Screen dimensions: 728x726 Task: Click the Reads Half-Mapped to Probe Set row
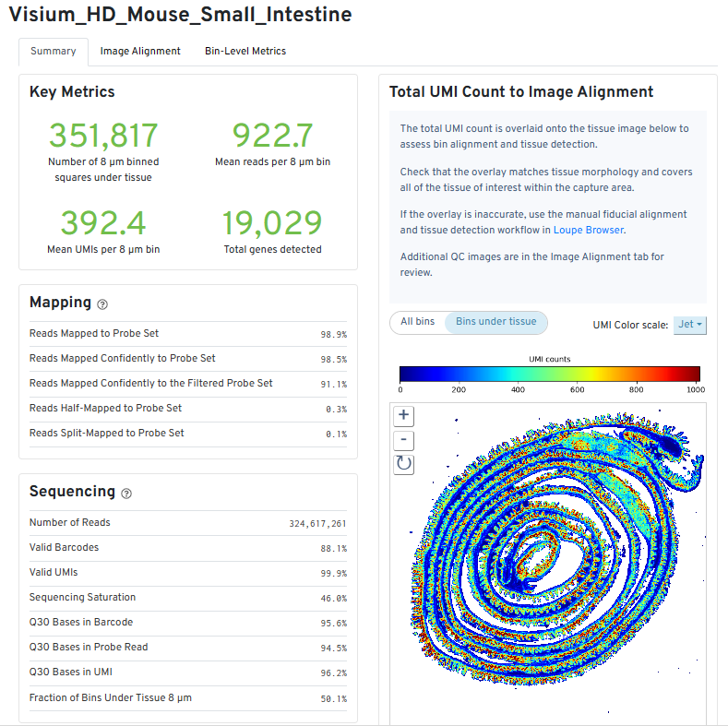click(188, 409)
